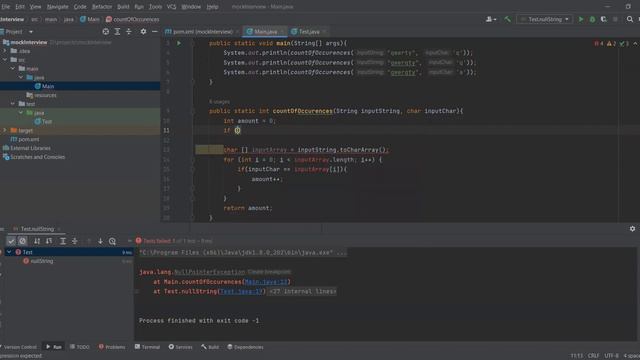Collapse the main folder arrow

pyautogui.click(x=13, y=69)
